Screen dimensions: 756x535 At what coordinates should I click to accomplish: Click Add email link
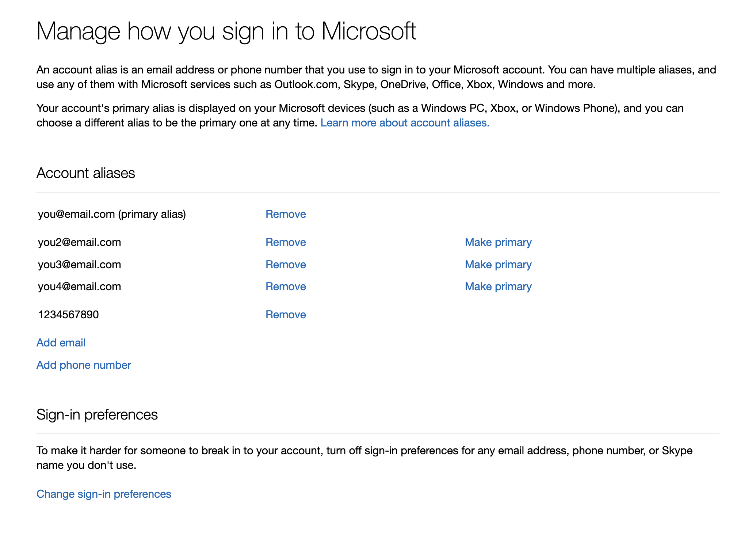click(x=61, y=343)
